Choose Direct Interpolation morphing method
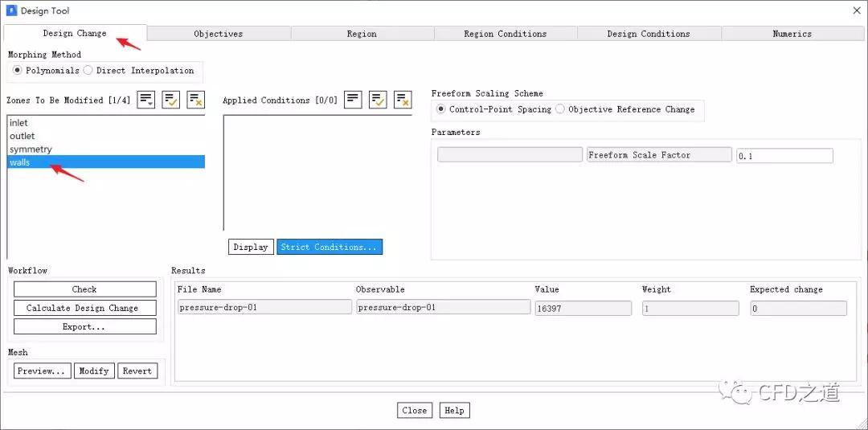This screenshot has height=430, width=868. coord(139,71)
